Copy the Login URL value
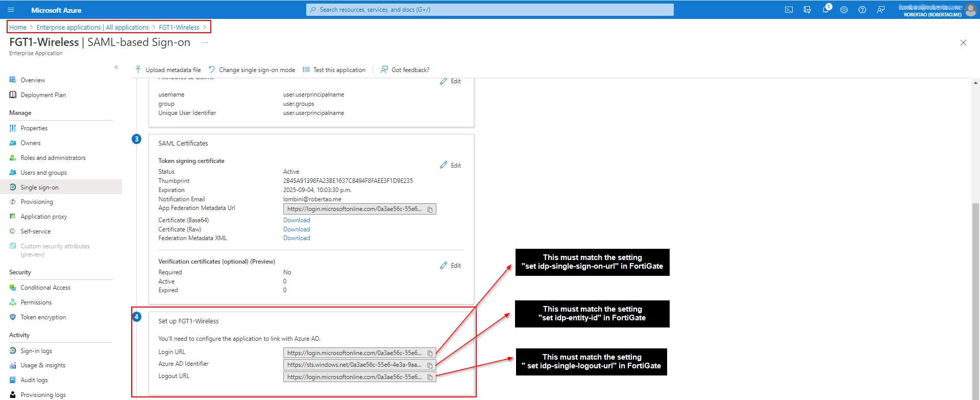Screen dimensions: 980x400 pos(430,354)
